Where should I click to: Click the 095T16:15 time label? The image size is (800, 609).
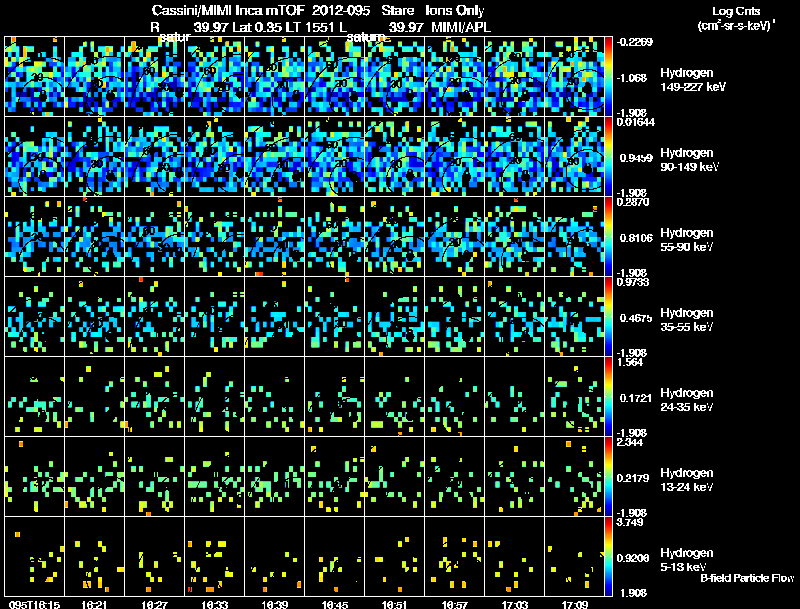(34, 604)
